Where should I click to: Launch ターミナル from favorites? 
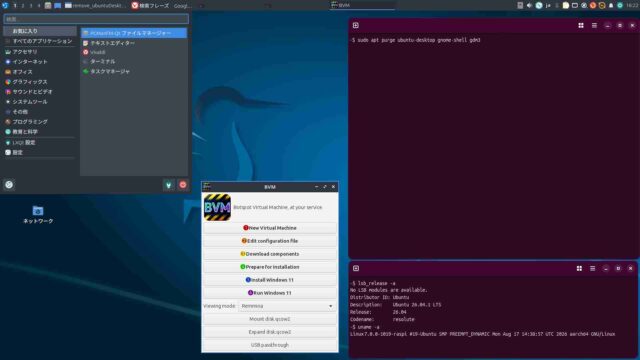(x=134, y=61)
